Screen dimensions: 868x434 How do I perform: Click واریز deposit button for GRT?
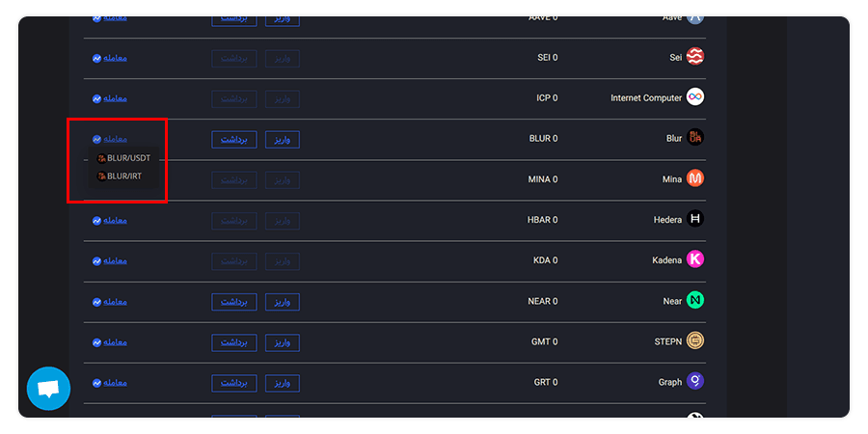pyautogui.click(x=283, y=383)
